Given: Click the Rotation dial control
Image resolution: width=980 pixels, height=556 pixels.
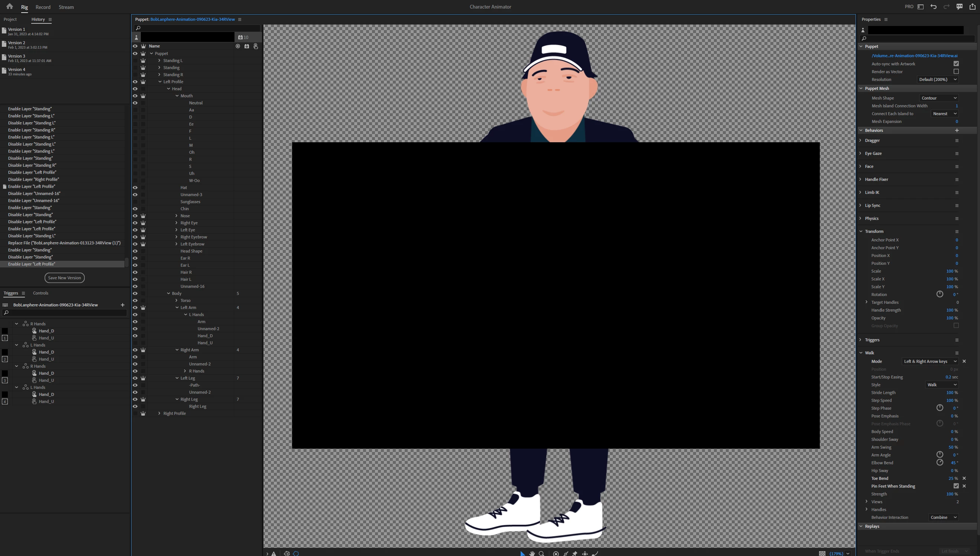Looking at the screenshot, I should 939,294.
